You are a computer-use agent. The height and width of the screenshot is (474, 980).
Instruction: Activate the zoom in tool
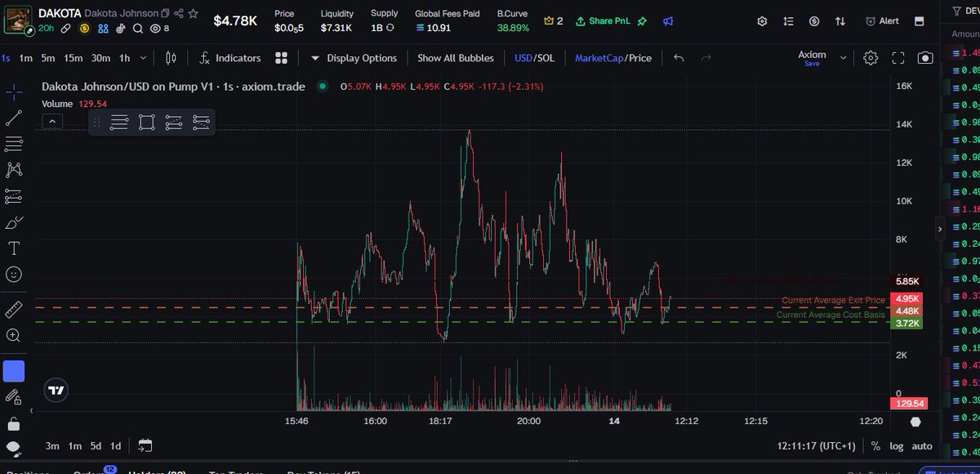[14, 335]
